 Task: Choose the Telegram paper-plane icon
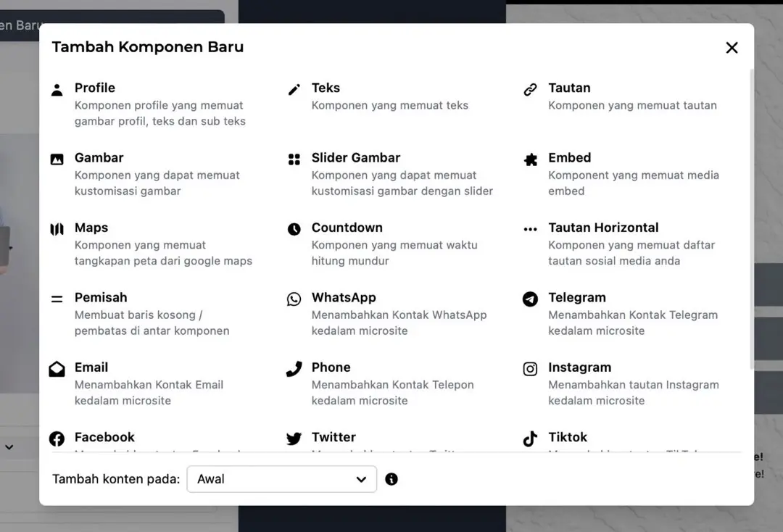pos(530,299)
